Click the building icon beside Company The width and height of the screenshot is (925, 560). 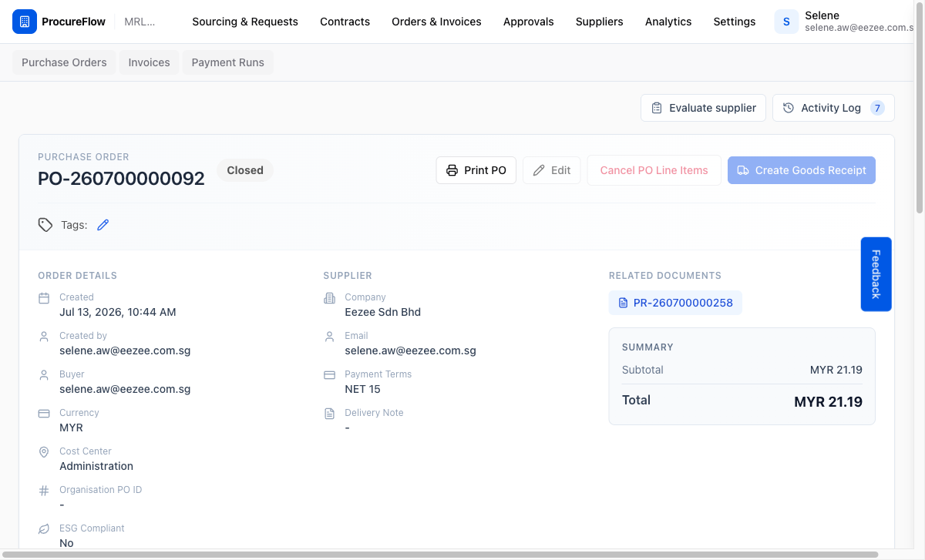click(x=329, y=297)
